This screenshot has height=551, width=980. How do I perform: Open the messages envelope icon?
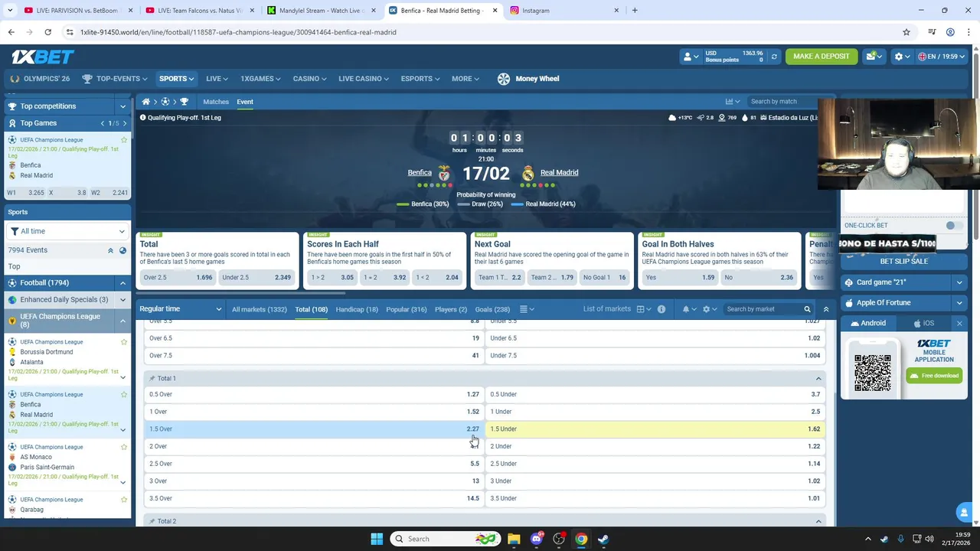pyautogui.click(x=873, y=57)
